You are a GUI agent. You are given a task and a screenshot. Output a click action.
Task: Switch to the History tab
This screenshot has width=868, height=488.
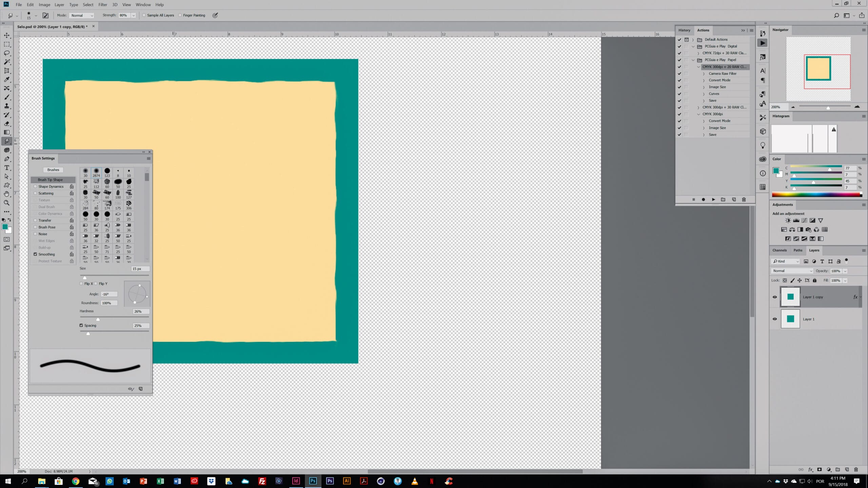click(684, 30)
